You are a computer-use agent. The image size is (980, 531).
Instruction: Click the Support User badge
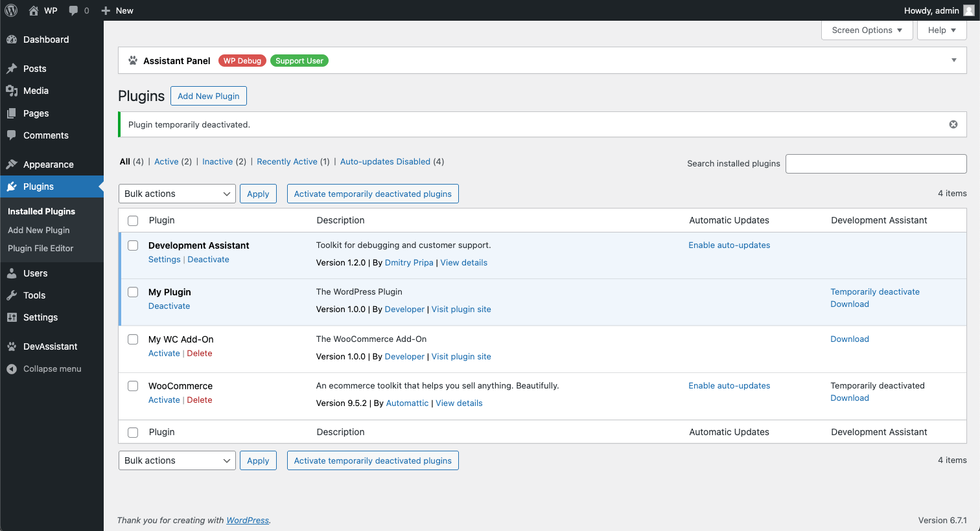tap(299, 60)
